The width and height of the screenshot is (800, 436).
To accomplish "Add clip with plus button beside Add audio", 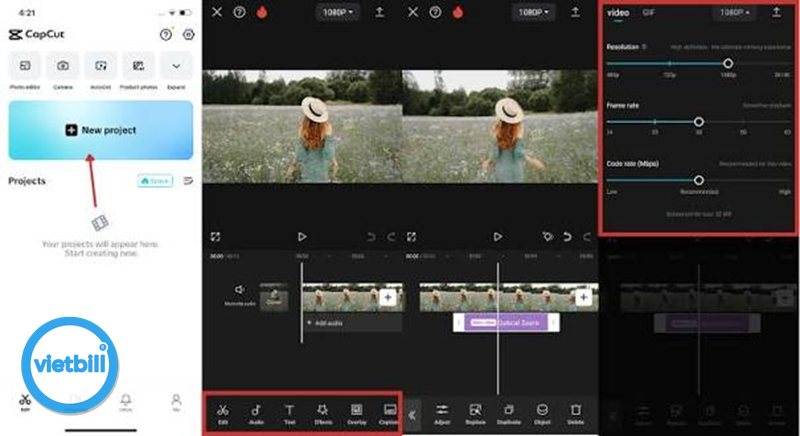I will tap(388, 297).
